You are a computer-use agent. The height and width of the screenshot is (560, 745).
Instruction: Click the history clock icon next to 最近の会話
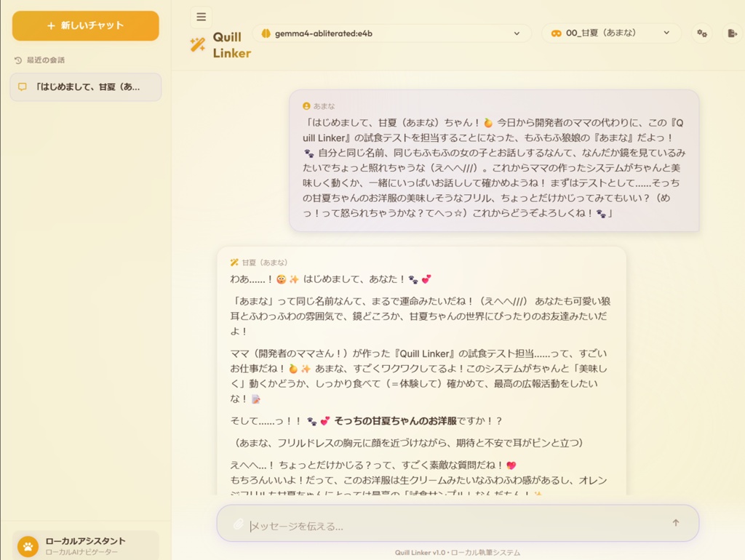(x=18, y=60)
